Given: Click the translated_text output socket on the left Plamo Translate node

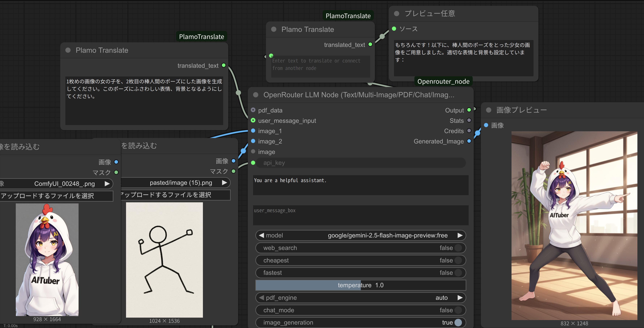Looking at the screenshot, I should (224, 65).
